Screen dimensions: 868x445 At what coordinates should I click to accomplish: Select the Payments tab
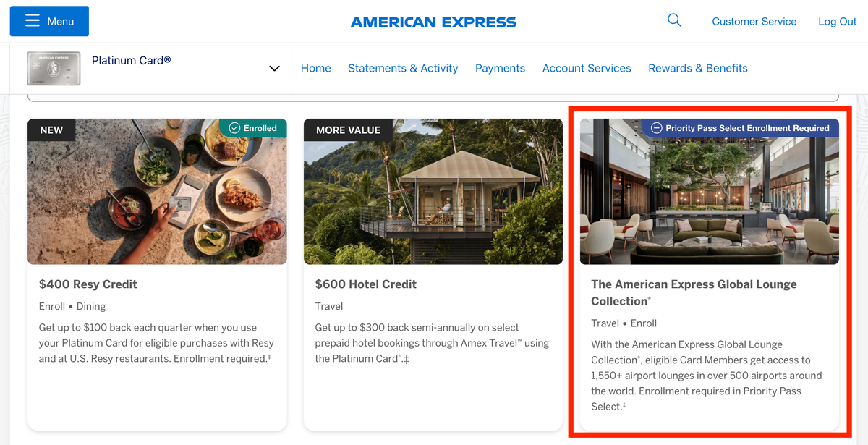click(x=500, y=68)
